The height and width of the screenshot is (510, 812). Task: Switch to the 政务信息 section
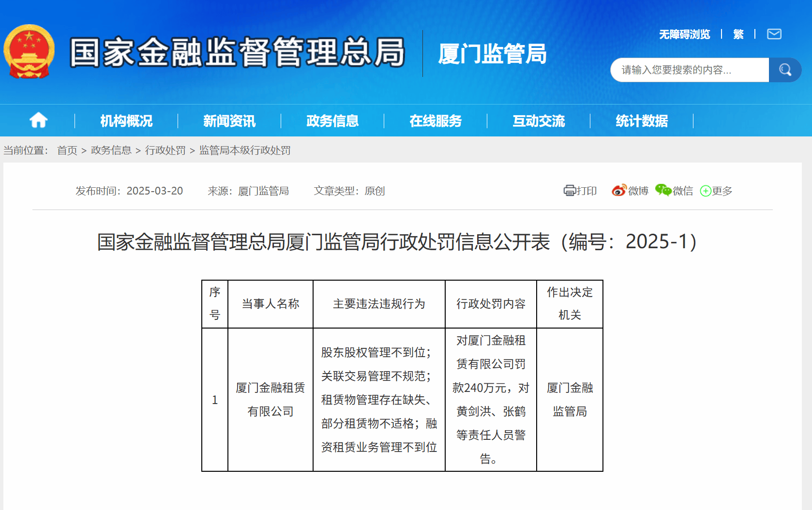332,120
